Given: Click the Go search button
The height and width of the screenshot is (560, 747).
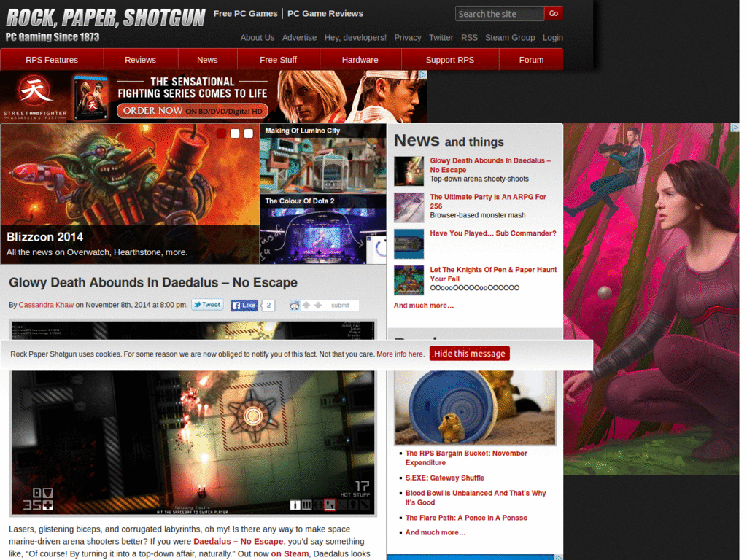Looking at the screenshot, I should pos(554,13).
